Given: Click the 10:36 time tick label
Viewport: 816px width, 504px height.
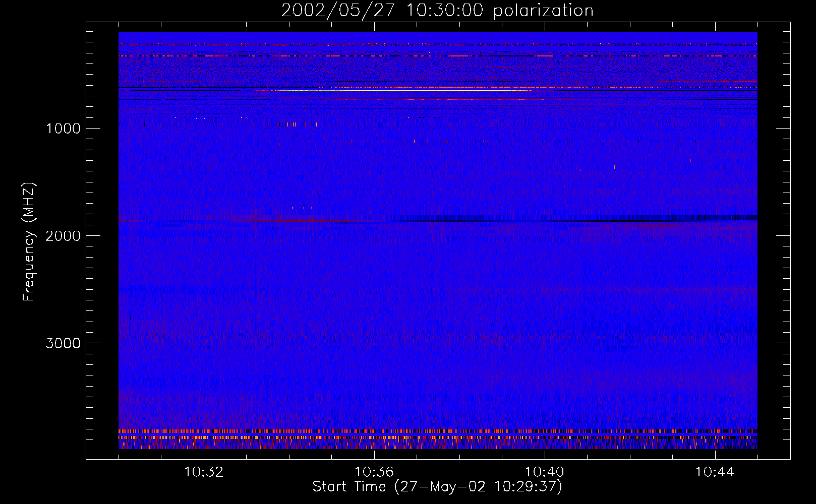Looking at the screenshot, I should click(x=374, y=472).
